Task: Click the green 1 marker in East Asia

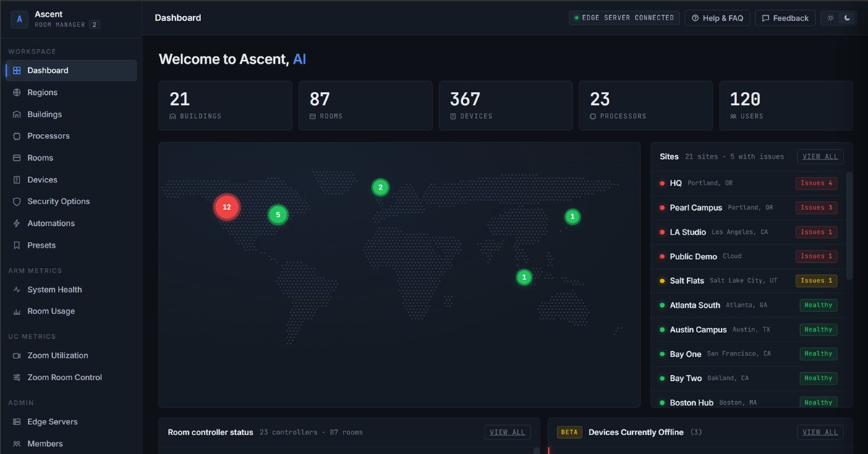Action: [572, 217]
